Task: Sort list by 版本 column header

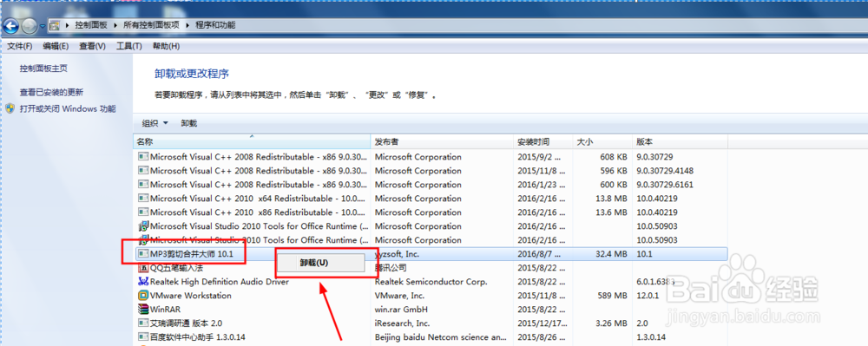Action: [680, 142]
